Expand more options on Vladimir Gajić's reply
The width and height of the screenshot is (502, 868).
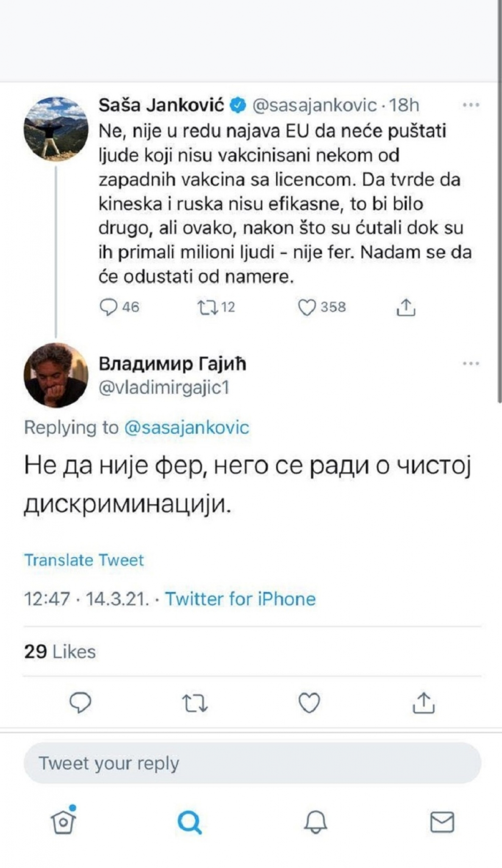(471, 363)
